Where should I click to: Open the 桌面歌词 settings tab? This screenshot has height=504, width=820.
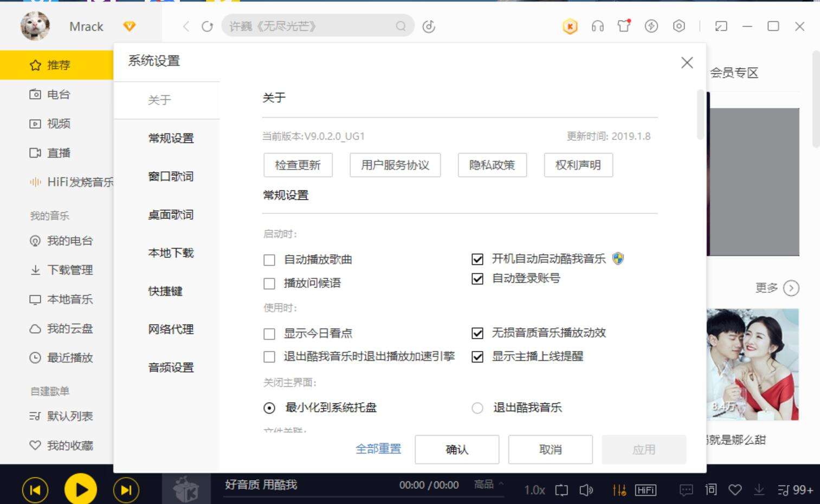coord(171,215)
